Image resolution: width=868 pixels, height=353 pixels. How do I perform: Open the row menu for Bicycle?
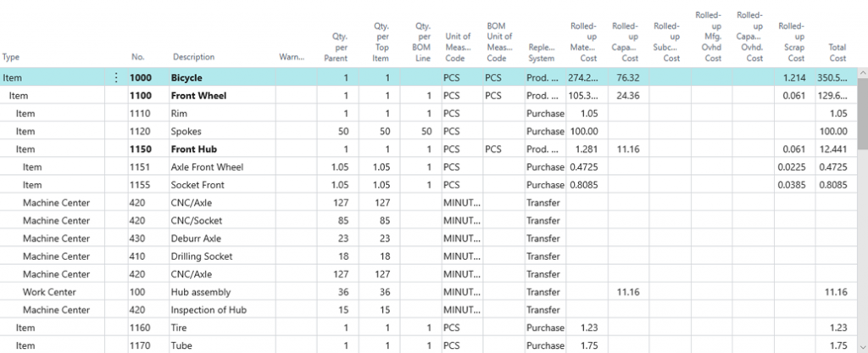tap(117, 78)
